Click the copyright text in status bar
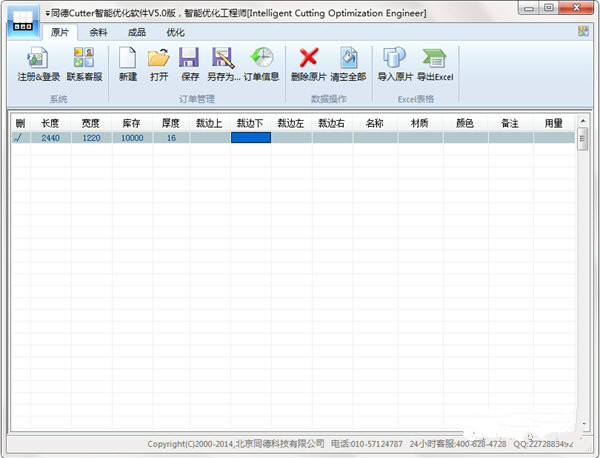The width and height of the screenshot is (600, 458). tap(236, 444)
